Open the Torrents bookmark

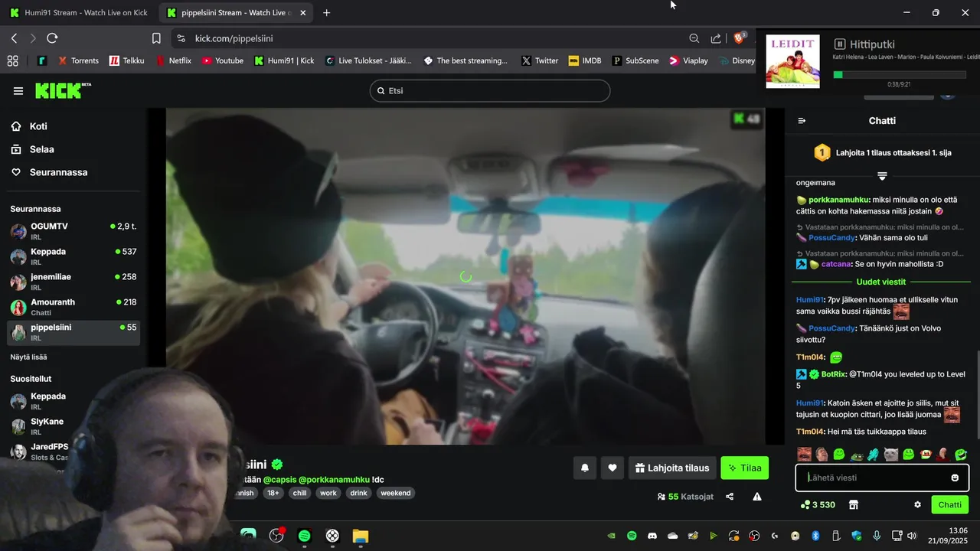click(x=78, y=60)
